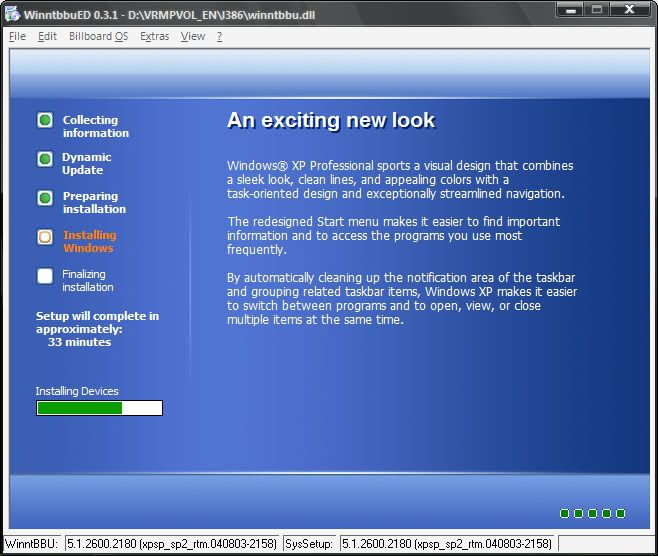This screenshot has height=556, width=658.
Task: Click the orange Installing Windows step indicator
Action: tap(45, 237)
